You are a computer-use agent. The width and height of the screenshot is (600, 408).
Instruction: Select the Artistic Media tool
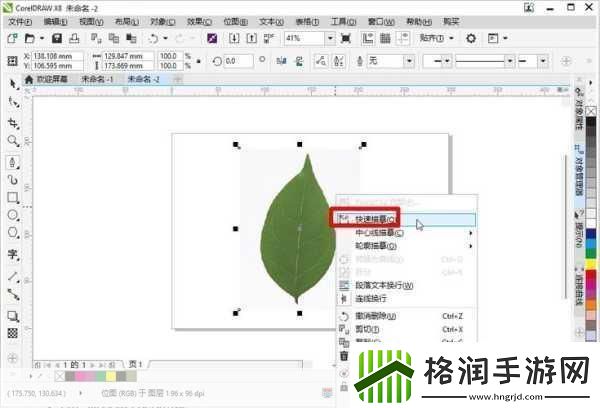coord(13,180)
